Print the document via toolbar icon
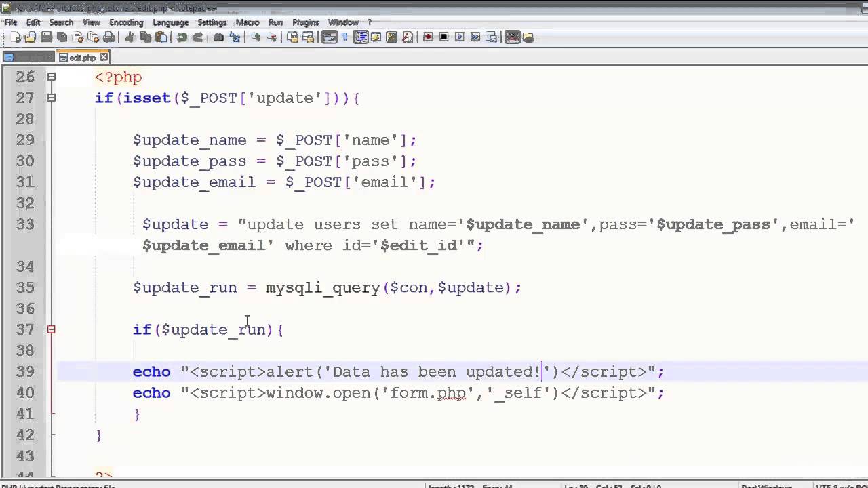 [108, 37]
